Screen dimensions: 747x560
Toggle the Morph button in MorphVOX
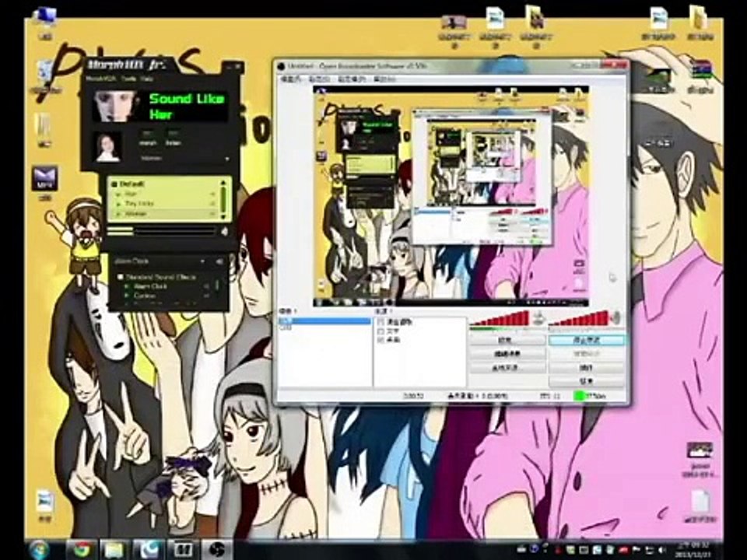148,138
